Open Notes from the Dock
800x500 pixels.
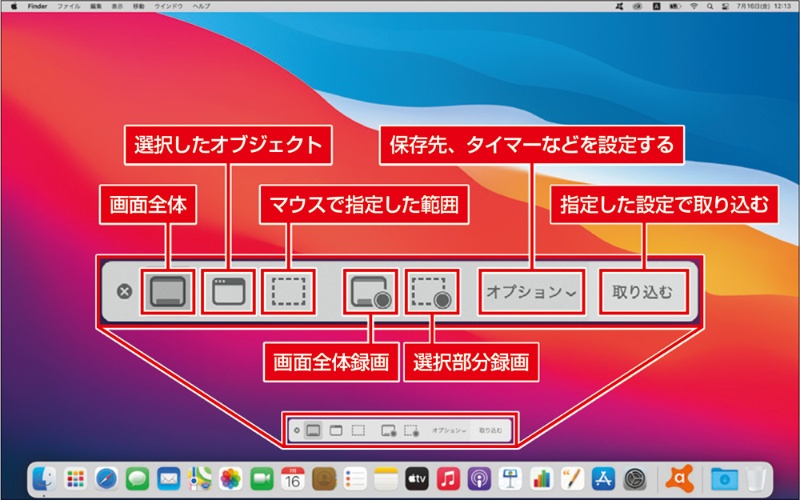[x=386, y=479]
